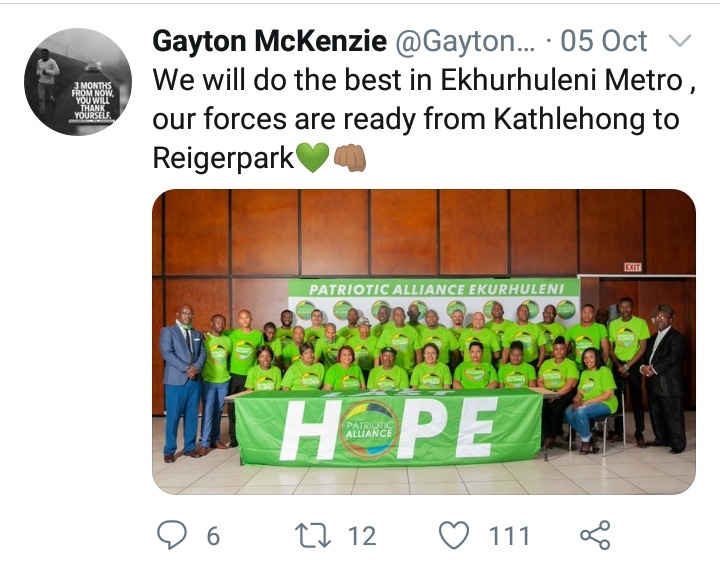Click the Patriotic Alliance logo on banner

point(370,429)
